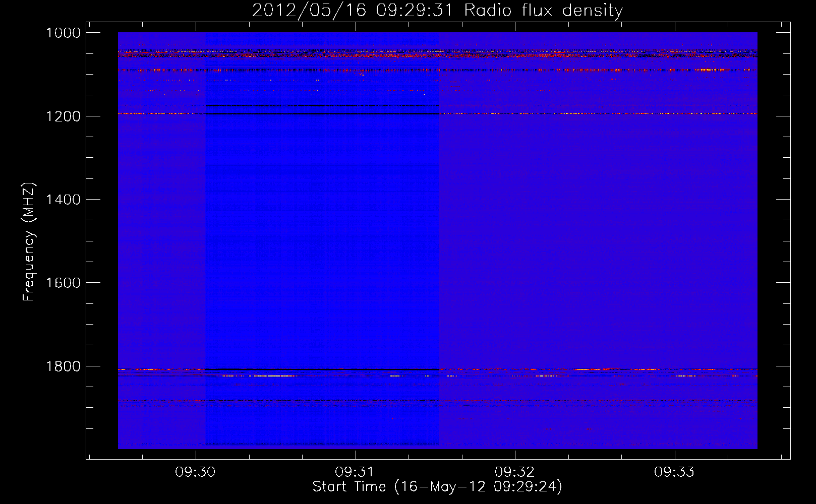Viewport: 816px width, 504px height.
Task: Select the 1400 frequency tick label
Action: coord(63,200)
